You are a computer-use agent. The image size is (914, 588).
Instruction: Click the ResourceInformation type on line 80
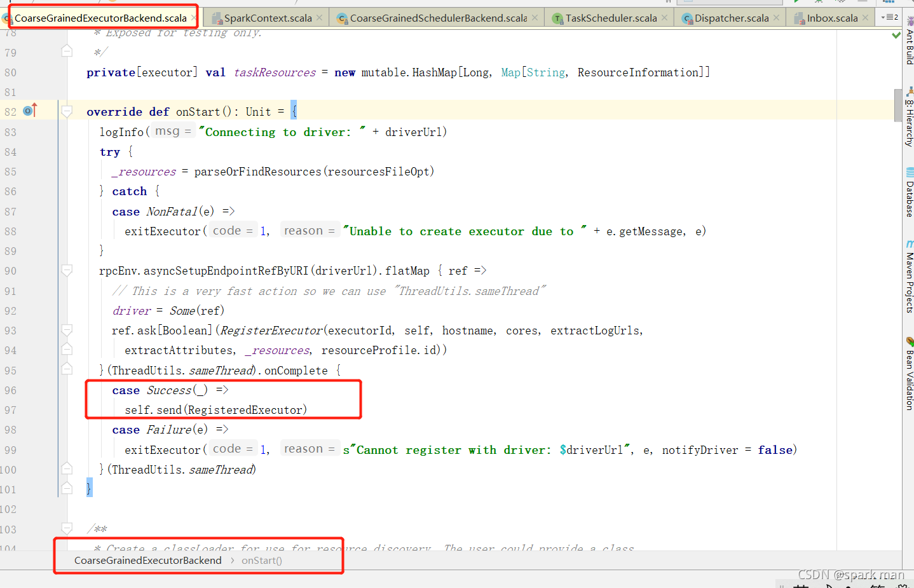coord(638,72)
